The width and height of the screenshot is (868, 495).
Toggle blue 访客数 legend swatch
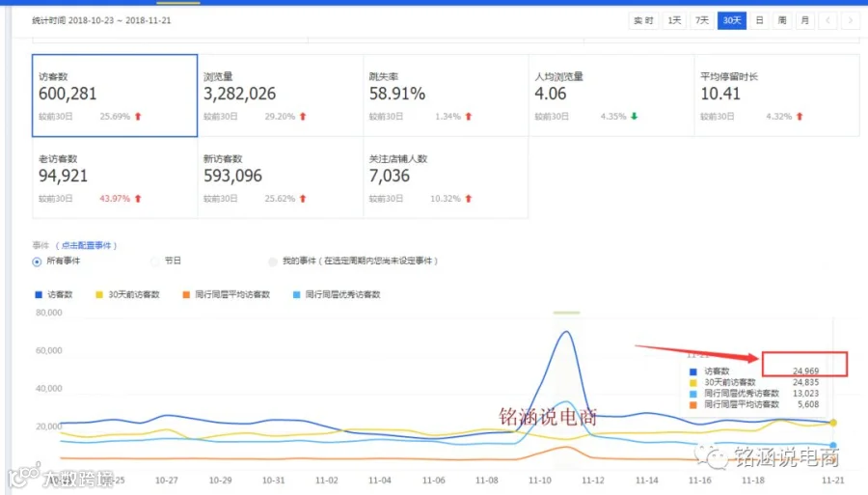coord(39,294)
